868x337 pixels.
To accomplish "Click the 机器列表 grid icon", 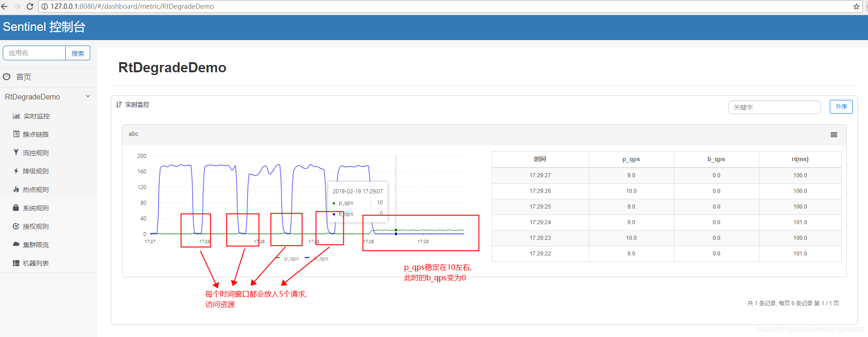I will pyautogui.click(x=16, y=263).
